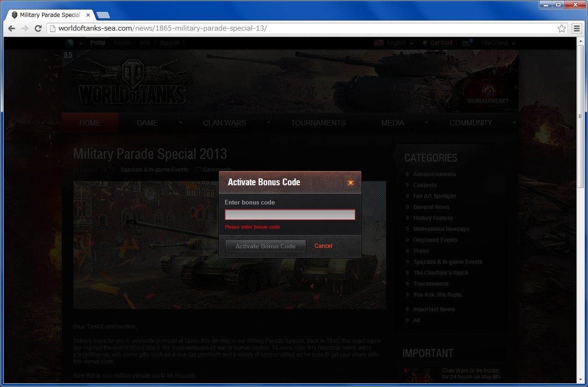Close the Activate Bonus Code dialog
Image resolution: width=588 pixels, height=387 pixels.
350,182
